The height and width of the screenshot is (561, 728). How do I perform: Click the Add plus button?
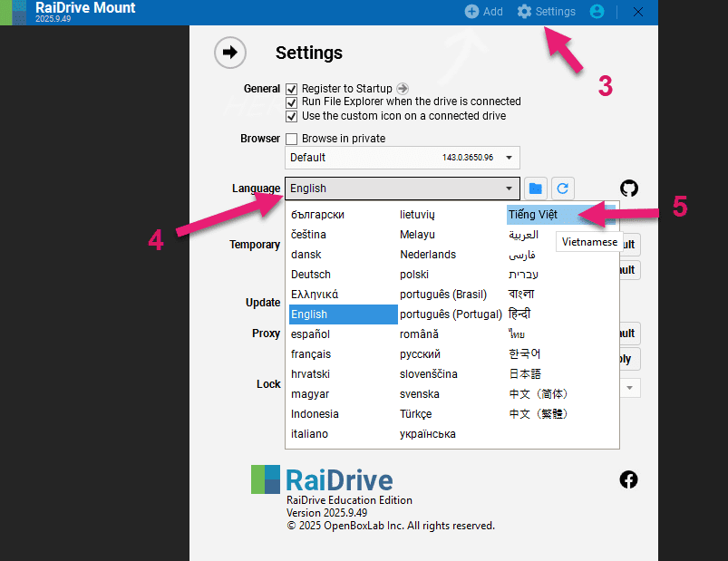click(x=483, y=12)
